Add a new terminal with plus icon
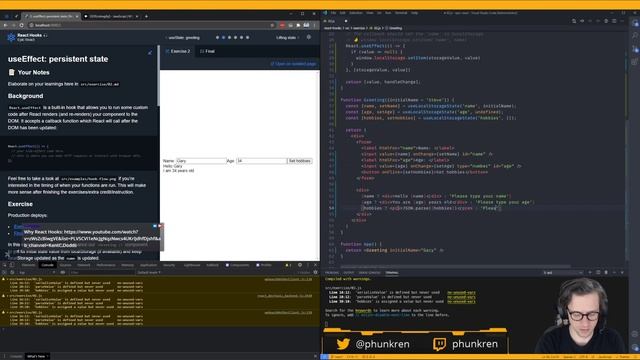 pos(590,272)
